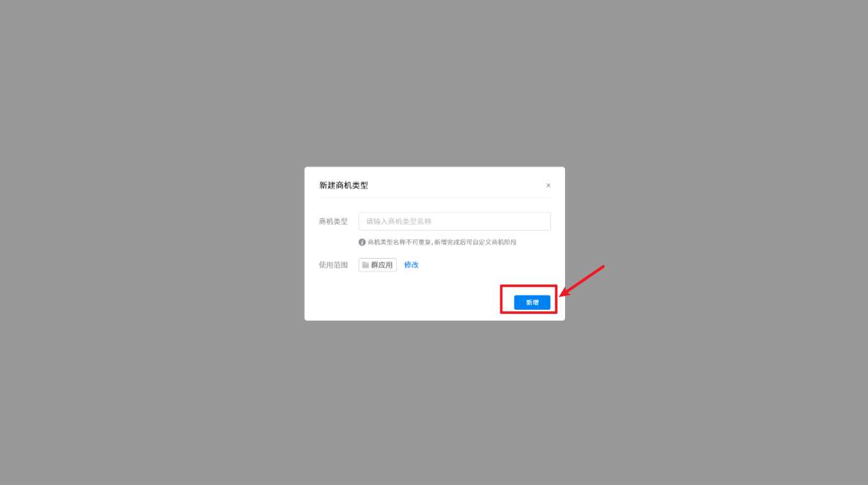Click the circular "i" information icon

(x=362, y=242)
